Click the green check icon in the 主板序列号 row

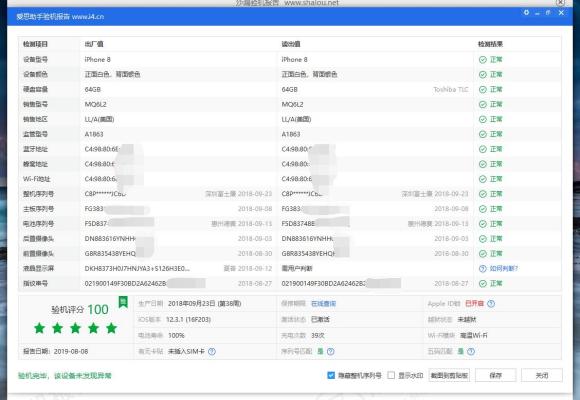click(x=483, y=209)
